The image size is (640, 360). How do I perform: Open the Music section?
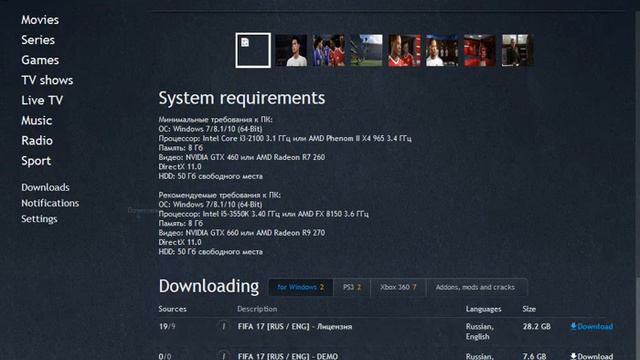click(x=37, y=120)
